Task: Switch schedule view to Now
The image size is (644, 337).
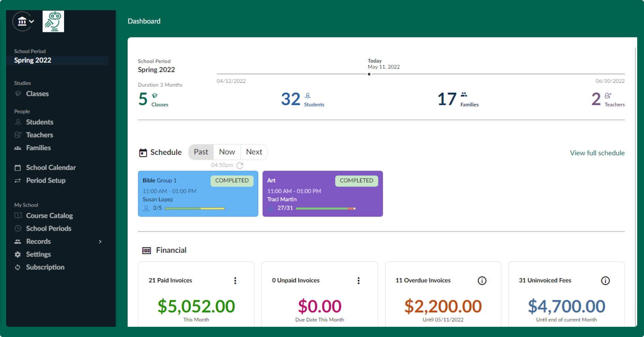Action: pyautogui.click(x=227, y=152)
